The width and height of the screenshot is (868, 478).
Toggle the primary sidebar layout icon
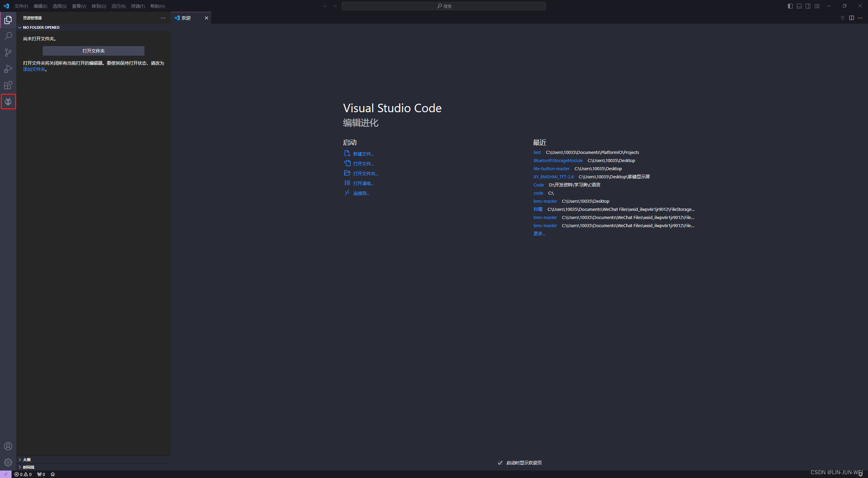coord(790,6)
